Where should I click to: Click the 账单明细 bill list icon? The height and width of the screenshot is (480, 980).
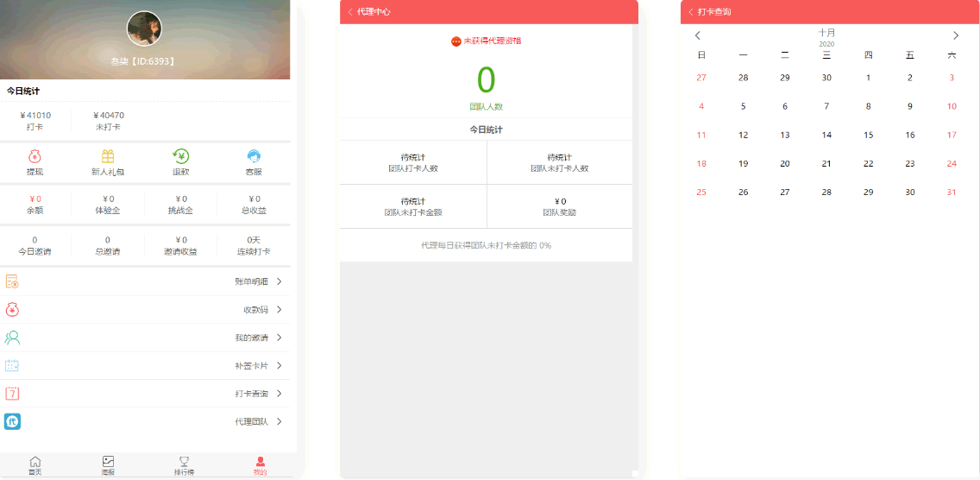12,281
